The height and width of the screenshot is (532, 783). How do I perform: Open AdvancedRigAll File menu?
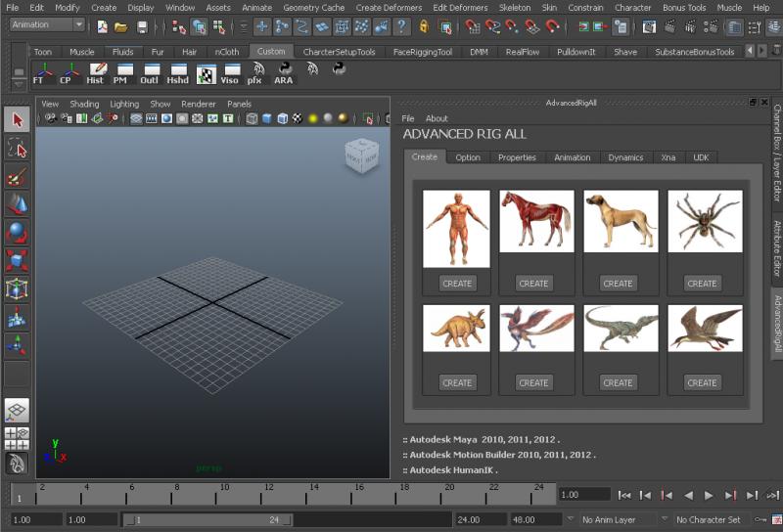pyautogui.click(x=408, y=118)
